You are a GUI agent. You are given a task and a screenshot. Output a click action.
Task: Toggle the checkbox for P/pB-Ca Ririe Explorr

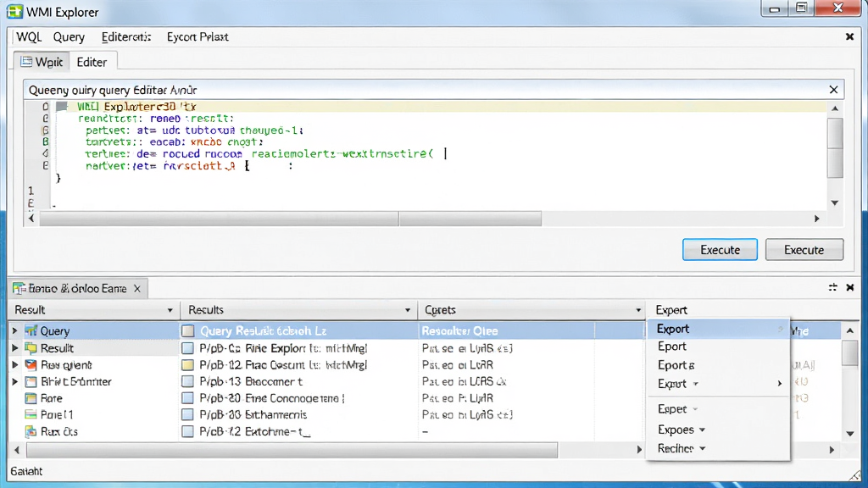point(188,348)
